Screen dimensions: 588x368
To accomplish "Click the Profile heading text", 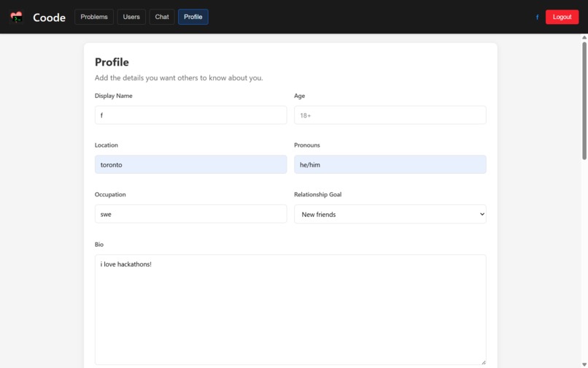I will click(112, 62).
